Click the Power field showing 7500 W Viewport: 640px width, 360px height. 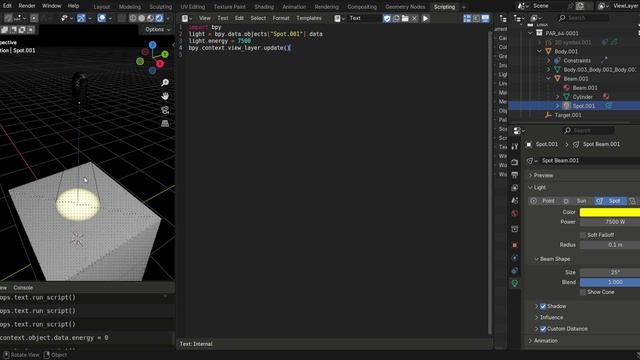pyautogui.click(x=610, y=222)
